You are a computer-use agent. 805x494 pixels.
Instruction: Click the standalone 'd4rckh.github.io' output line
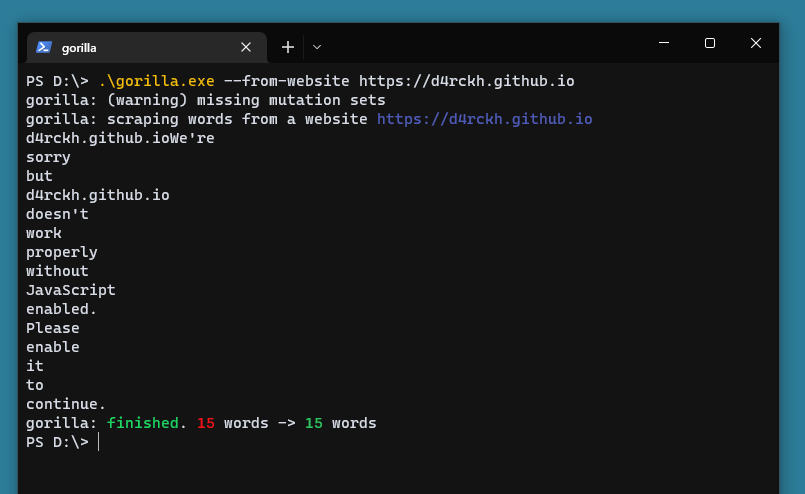(x=98, y=195)
